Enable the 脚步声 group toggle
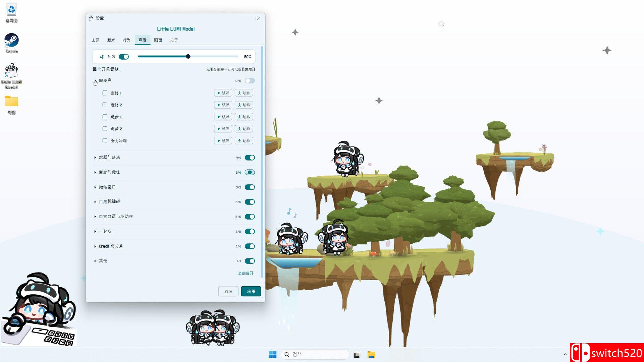 pos(250,81)
